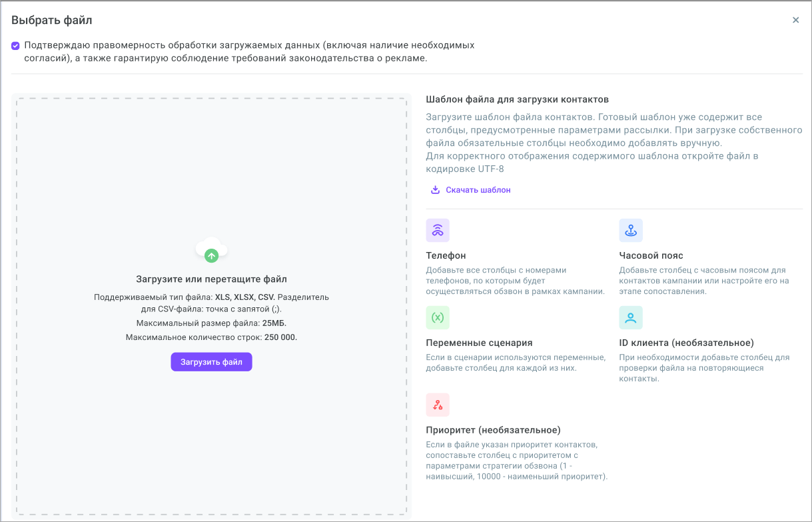Click the ID клиента person icon
This screenshot has height=522, width=812.
click(631, 317)
